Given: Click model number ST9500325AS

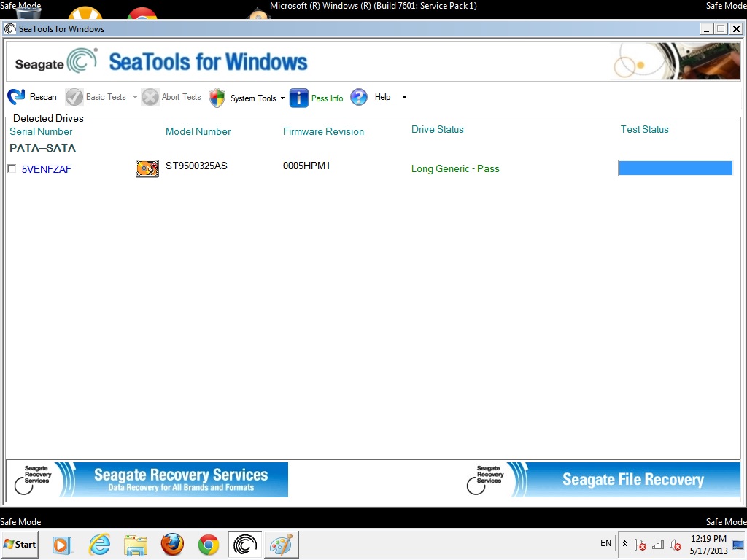Looking at the screenshot, I should [196, 166].
